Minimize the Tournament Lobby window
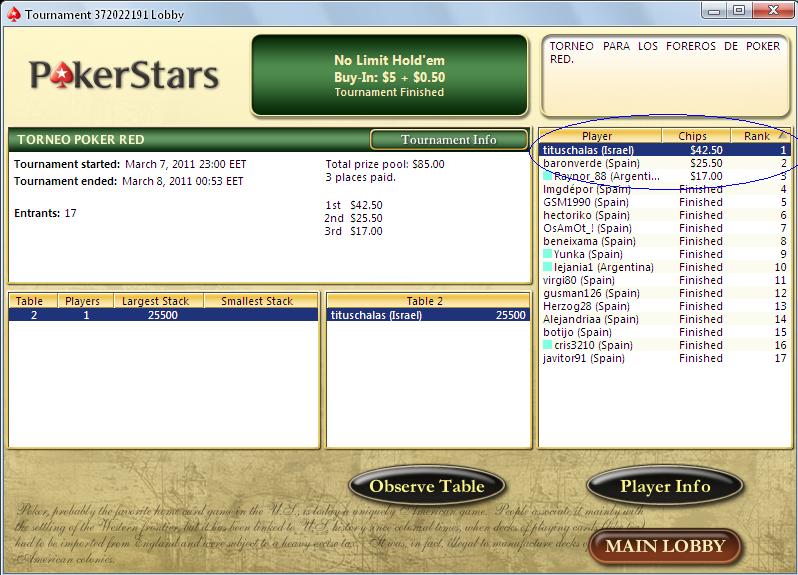The width and height of the screenshot is (798, 575). [x=714, y=11]
